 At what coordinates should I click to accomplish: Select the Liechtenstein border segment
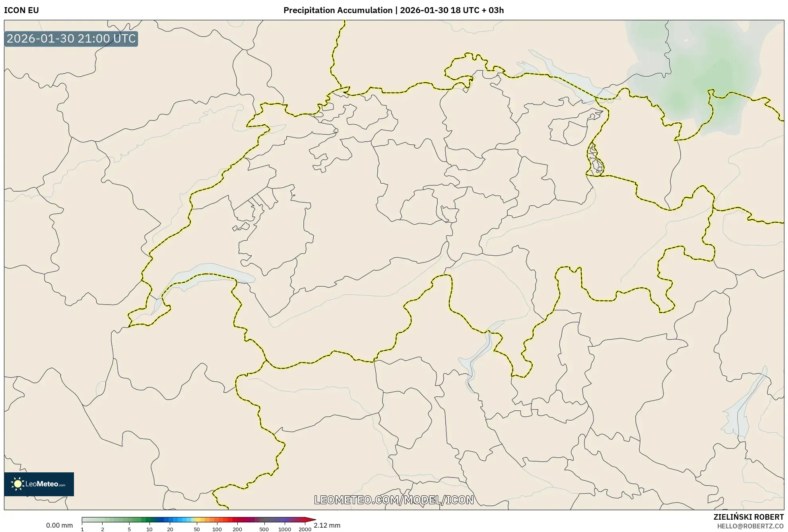[x=595, y=163]
